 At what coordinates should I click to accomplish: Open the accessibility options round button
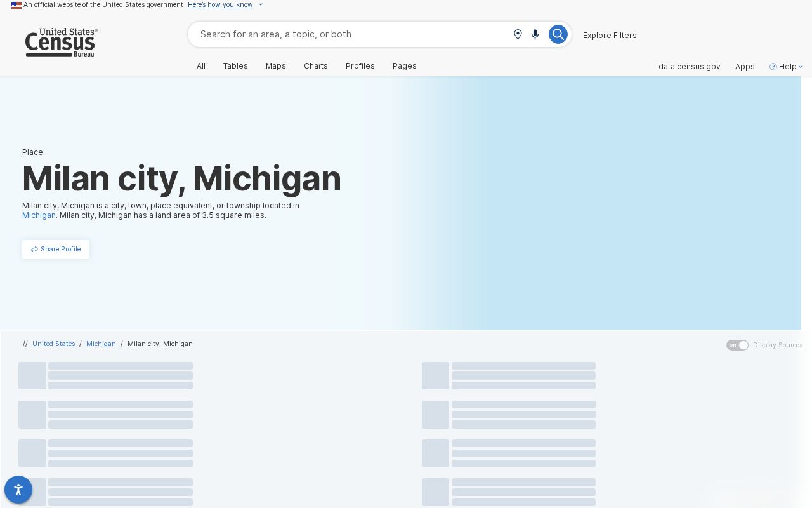pos(18,490)
